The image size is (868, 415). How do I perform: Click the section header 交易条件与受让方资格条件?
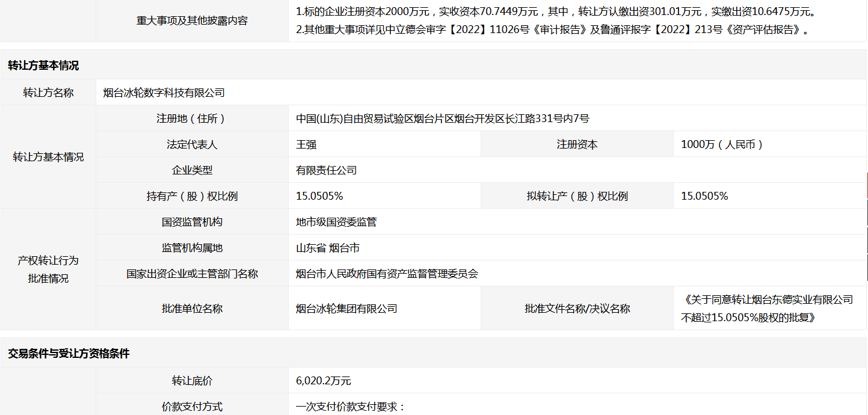click(69, 354)
